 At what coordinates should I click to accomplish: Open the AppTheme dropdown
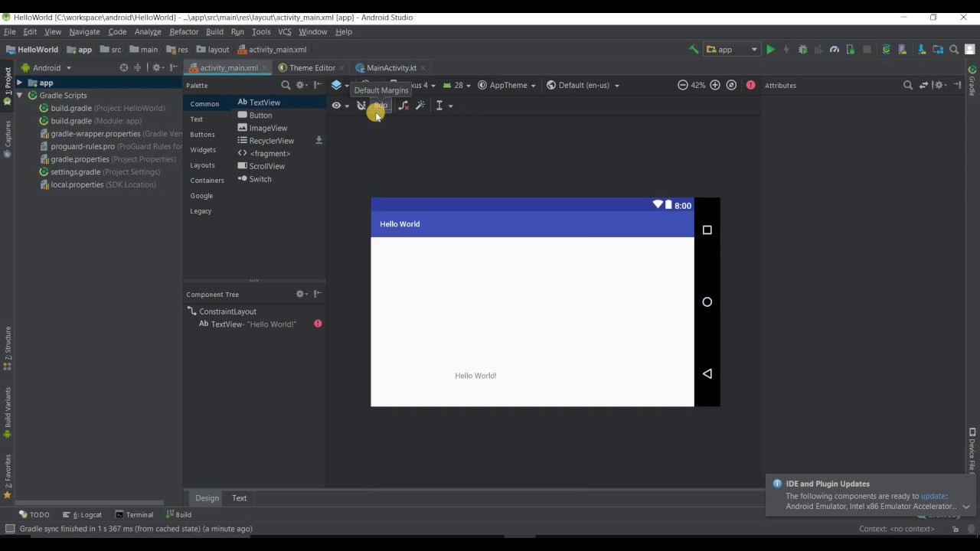tap(507, 85)
